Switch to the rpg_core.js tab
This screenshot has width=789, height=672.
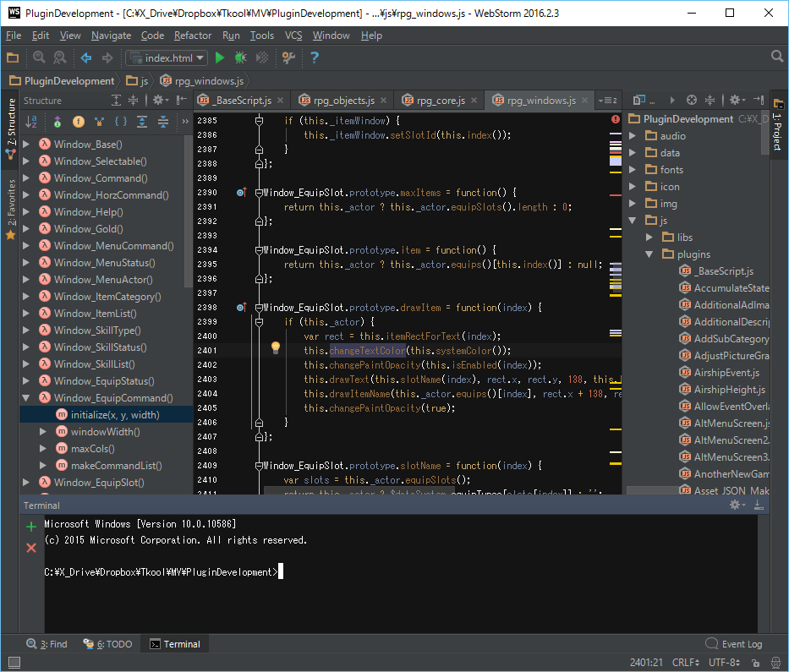tap(441, 101)
